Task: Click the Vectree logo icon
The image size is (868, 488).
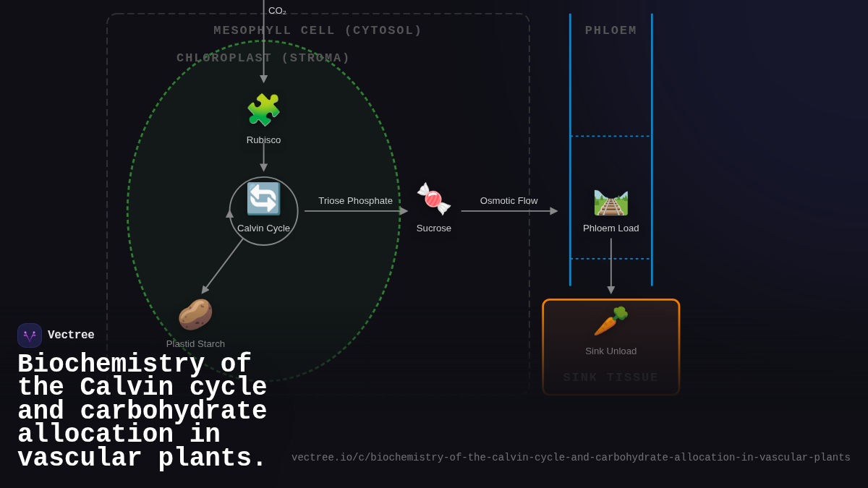Action: tap(30, 335)
